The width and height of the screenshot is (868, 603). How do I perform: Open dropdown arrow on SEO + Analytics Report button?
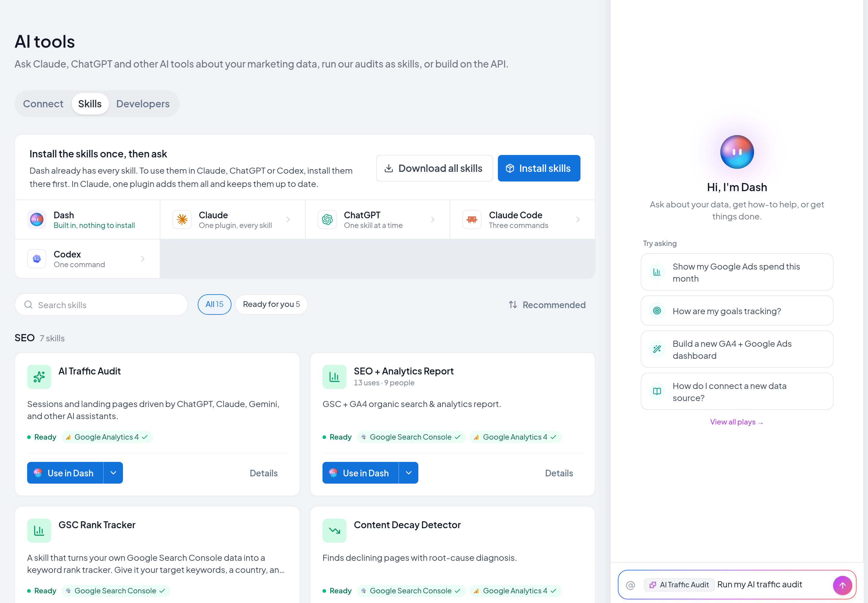(409, 473)
